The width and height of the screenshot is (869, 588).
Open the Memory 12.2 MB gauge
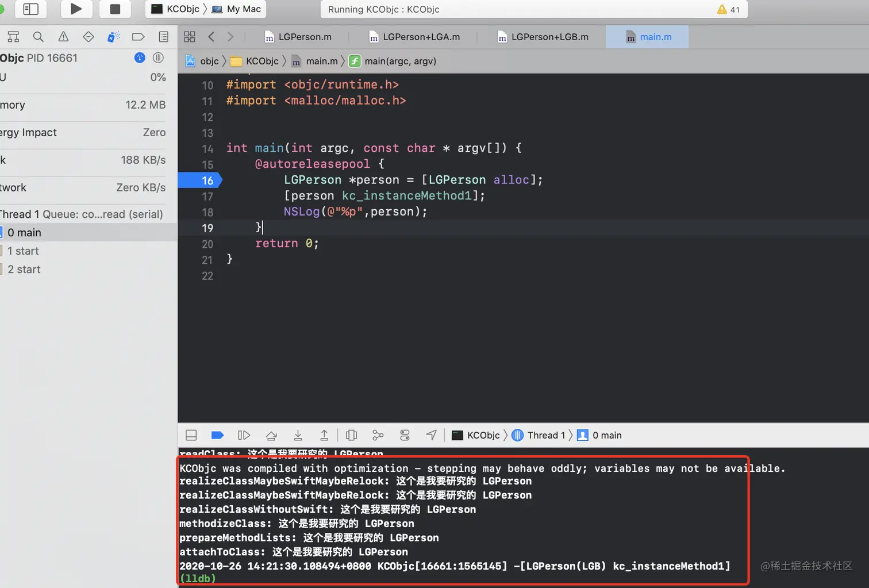[83, 105]
